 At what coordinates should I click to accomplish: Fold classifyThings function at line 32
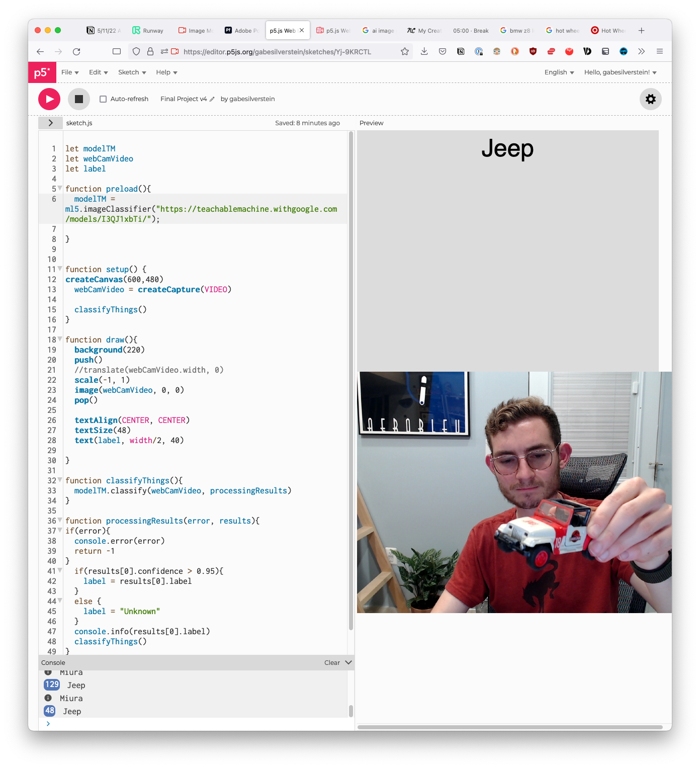[x=60, y=480]
